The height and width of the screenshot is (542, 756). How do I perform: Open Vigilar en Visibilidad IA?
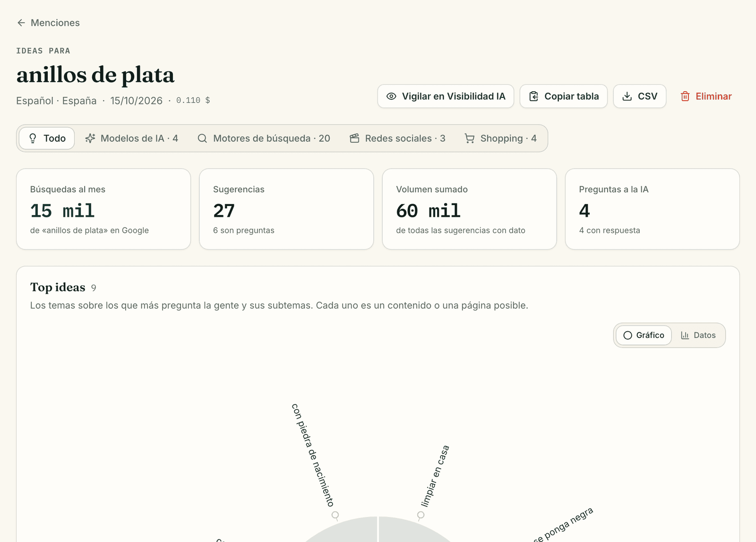coord(446,96)
